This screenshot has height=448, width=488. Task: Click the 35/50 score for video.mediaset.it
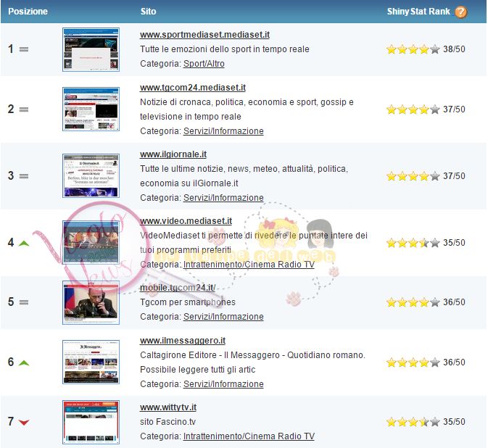pos(454,243)
